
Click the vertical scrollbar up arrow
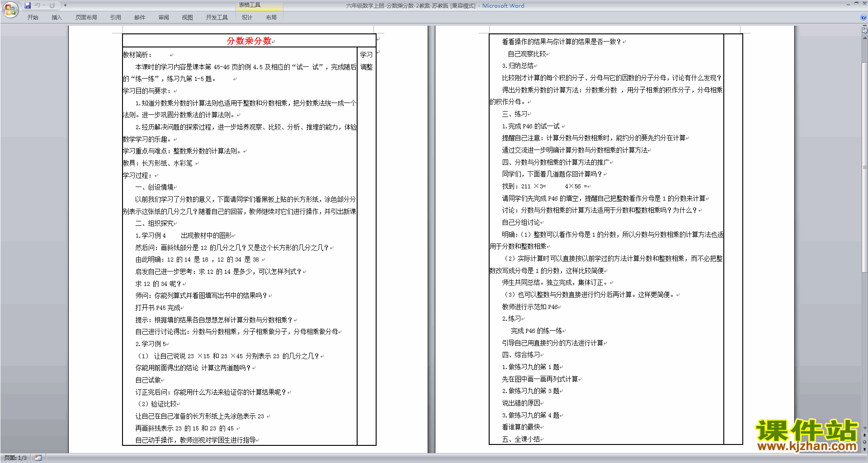[x=864, y=38]
